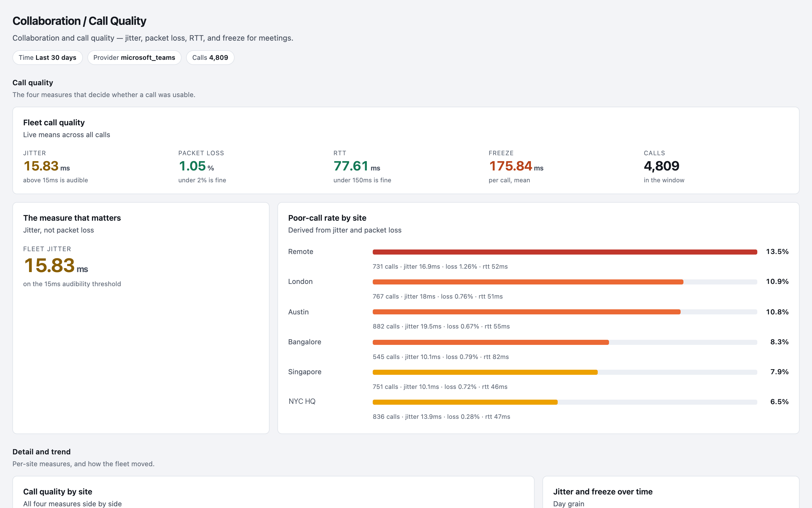Click the '836 calls' NYC HQ details line

tap(441, 417)
